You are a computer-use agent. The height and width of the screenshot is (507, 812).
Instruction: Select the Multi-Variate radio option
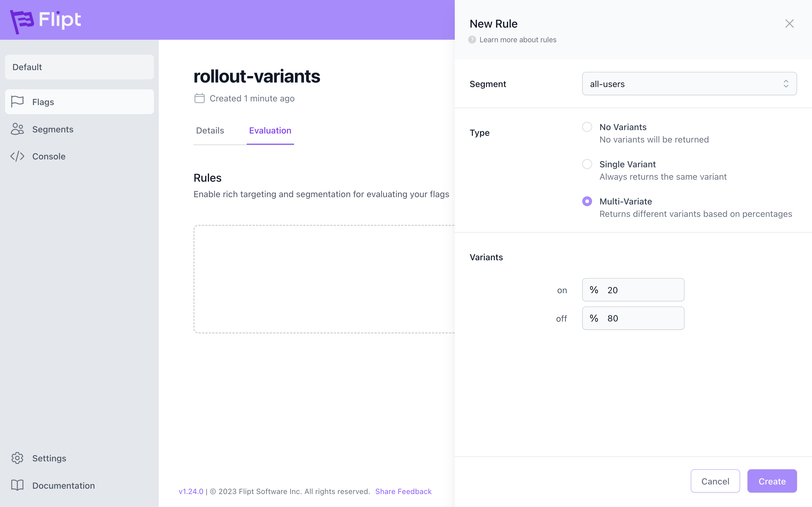587,201
